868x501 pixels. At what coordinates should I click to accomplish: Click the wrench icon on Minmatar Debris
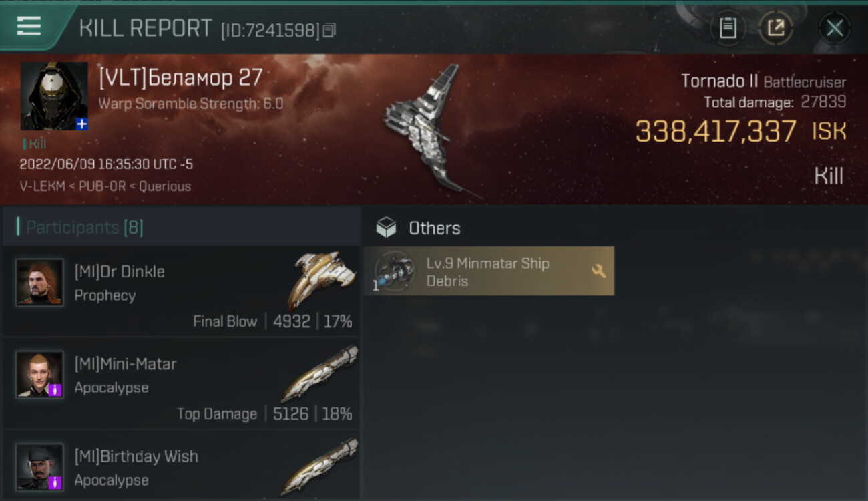(598, 271)
